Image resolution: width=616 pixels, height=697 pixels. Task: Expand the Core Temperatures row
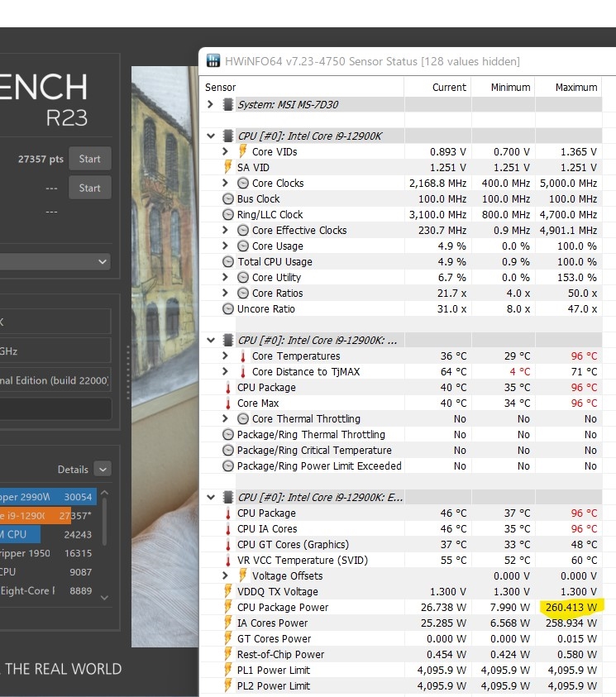coord(226,356)
